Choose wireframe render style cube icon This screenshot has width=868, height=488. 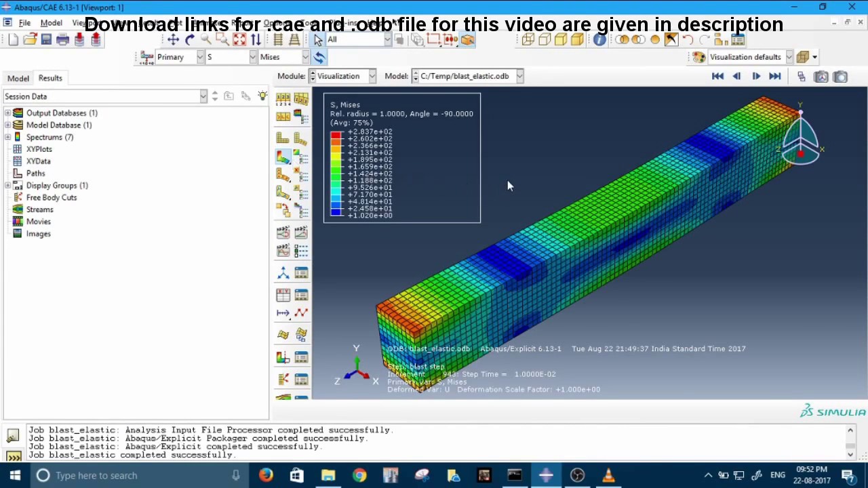(x=528, y=40)
